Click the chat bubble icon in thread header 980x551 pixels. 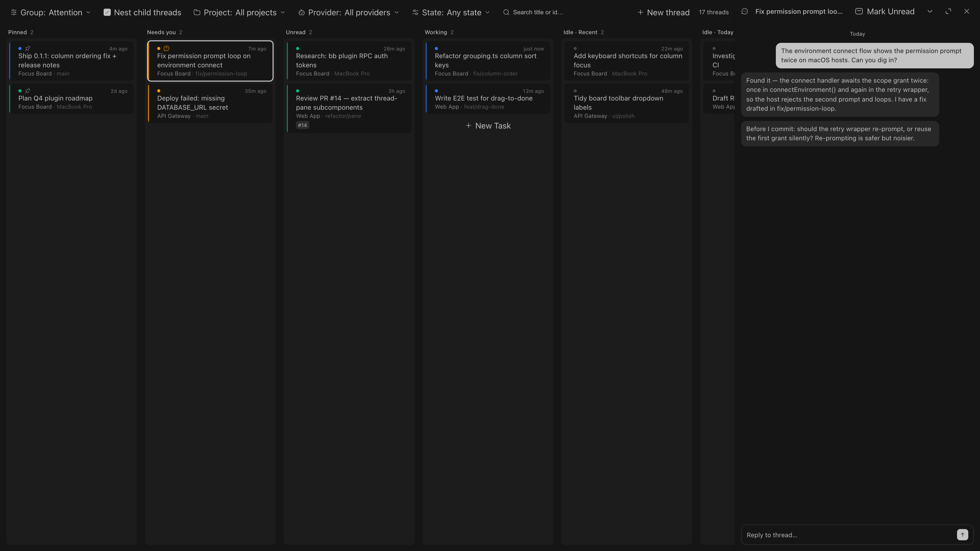tap(744, 11)
